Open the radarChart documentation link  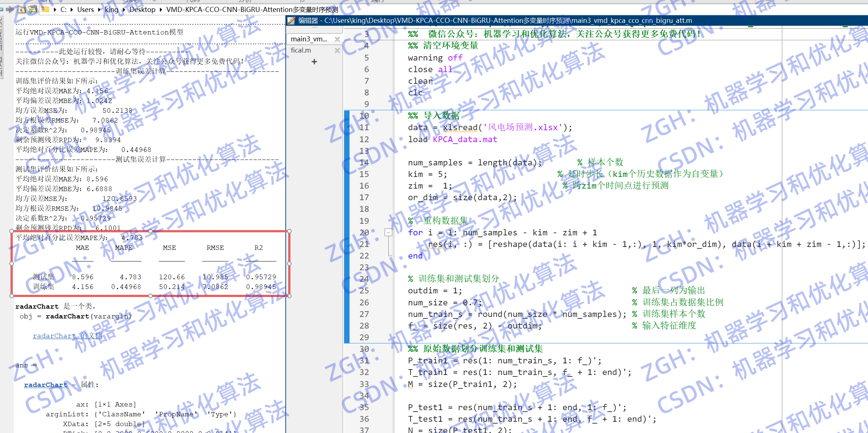[x=67, y=336]
